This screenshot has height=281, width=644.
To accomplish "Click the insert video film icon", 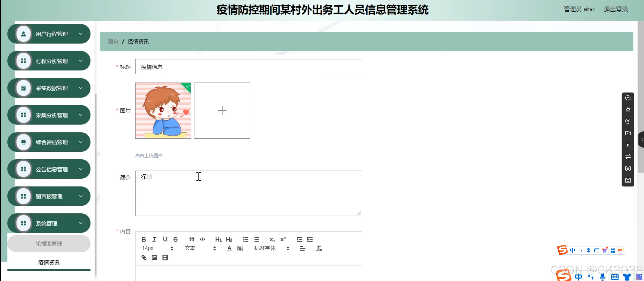I will (165, 257).
